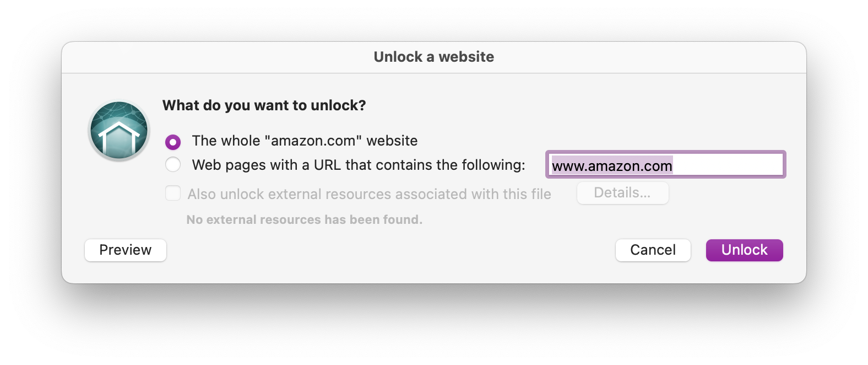Click the empty area right of the URL text

pos(727,165)
